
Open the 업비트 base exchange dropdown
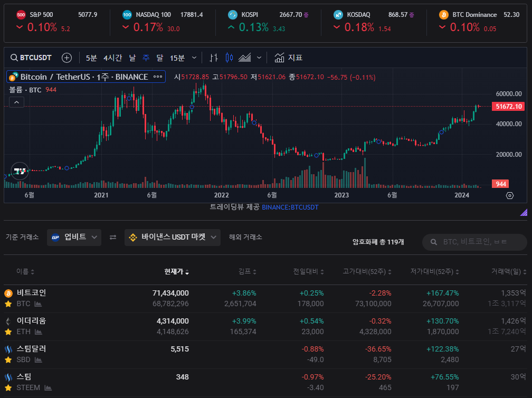click(74, 237)
